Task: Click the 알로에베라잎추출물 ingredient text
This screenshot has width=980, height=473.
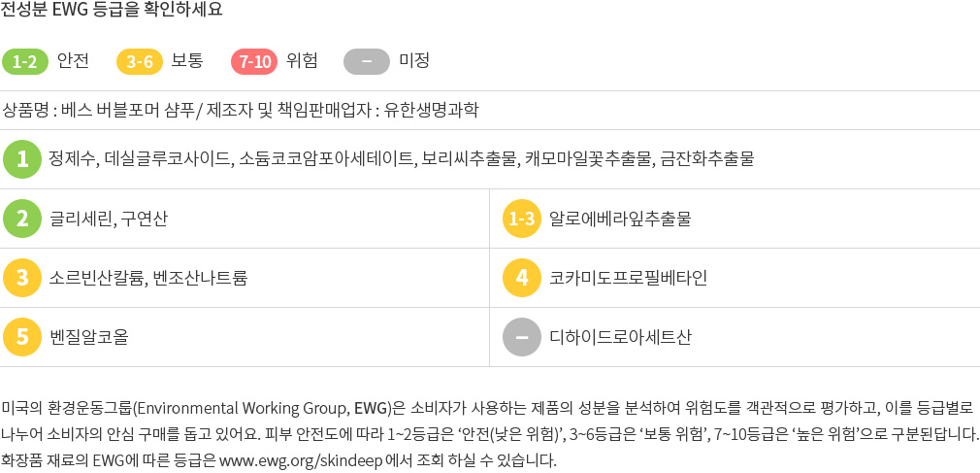Action: pos(620,219)
